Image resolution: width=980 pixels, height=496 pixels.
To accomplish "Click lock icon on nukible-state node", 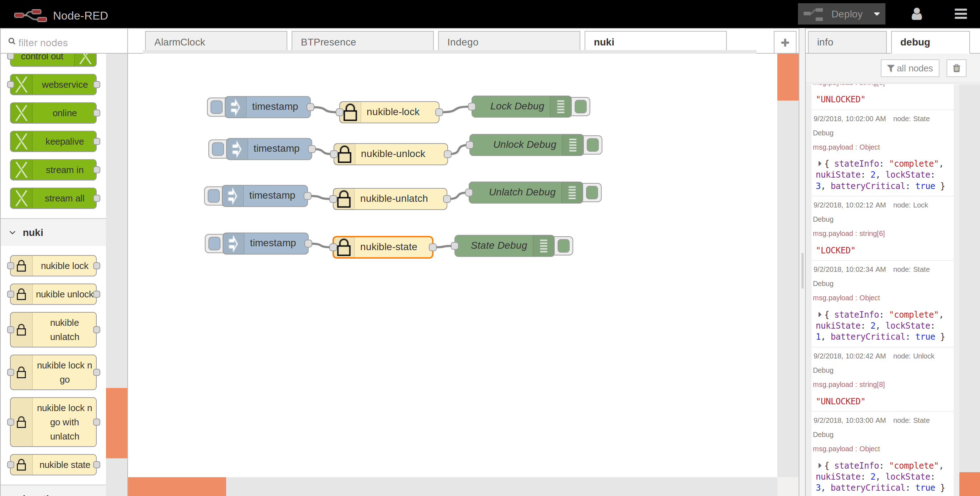I will (x=344, y=247).
